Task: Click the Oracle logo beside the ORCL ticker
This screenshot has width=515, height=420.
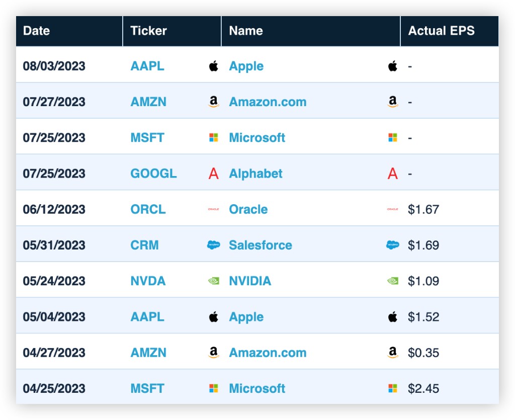Action: tap(213, 209)
